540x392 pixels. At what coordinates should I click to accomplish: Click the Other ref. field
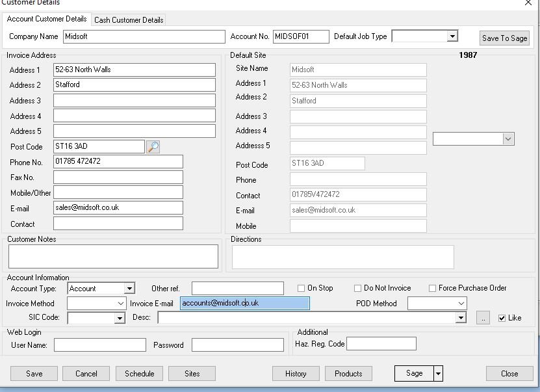[238, 289]
